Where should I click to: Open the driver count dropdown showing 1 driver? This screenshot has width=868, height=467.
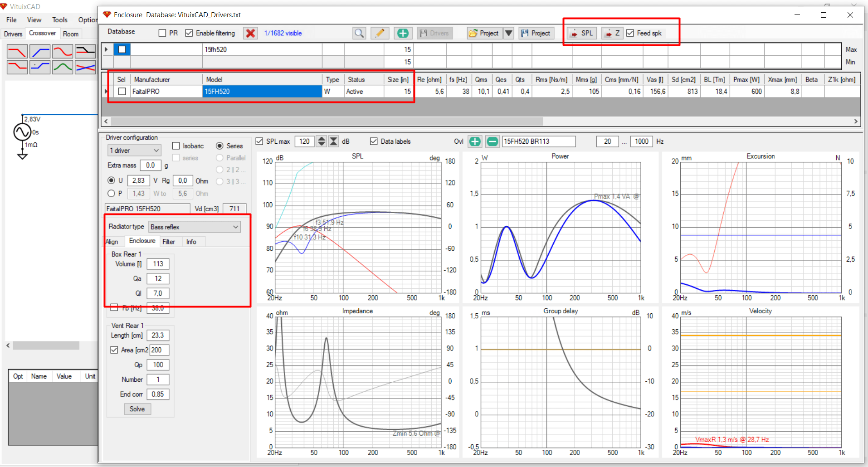click(134, 151)
